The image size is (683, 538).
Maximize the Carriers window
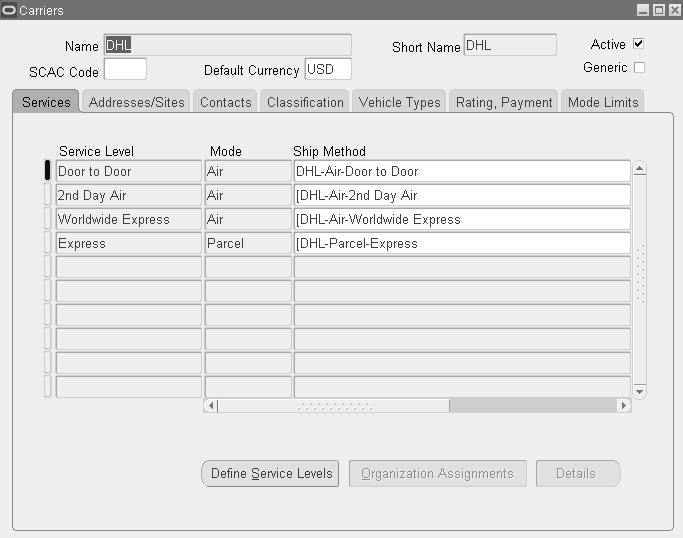point(659,10)
